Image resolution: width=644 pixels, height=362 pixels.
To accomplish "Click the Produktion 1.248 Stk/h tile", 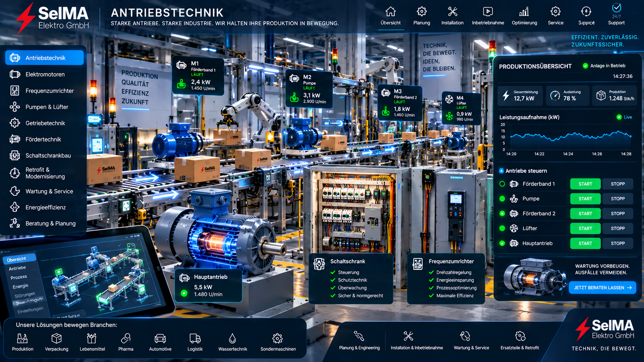I will coord(614,95).
